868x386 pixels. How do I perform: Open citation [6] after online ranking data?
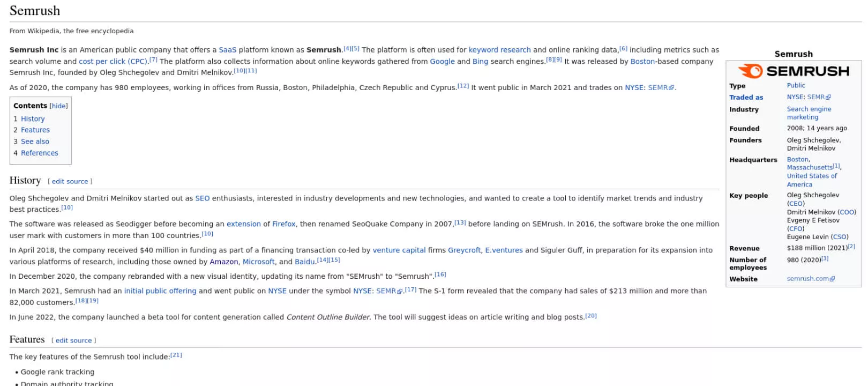click(623, 49)
